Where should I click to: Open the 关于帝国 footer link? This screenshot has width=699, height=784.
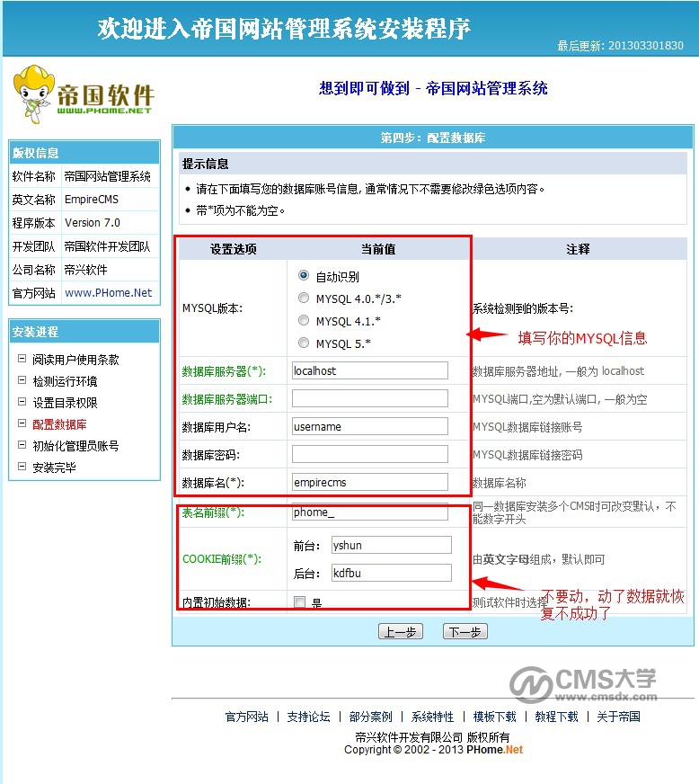pyautogui.click(x=618, y=717)
